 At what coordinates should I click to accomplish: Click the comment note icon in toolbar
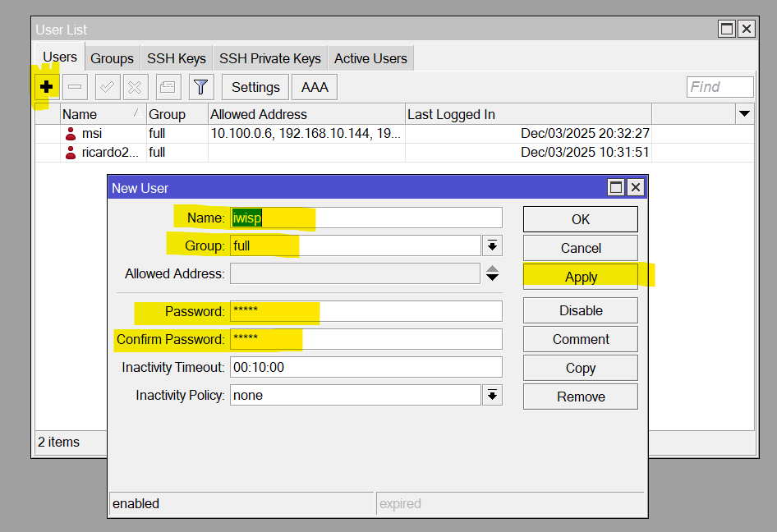[x=168, y=87]
